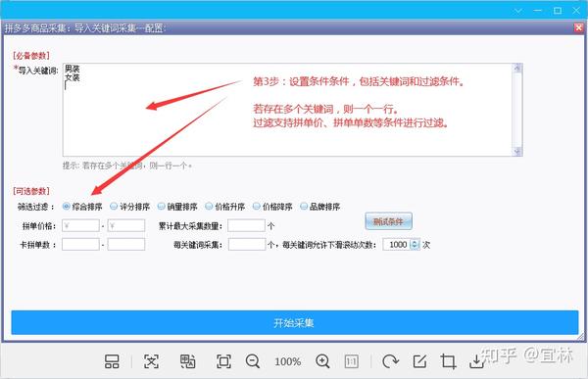Select the 销量排序 radio button

(162, 207)
